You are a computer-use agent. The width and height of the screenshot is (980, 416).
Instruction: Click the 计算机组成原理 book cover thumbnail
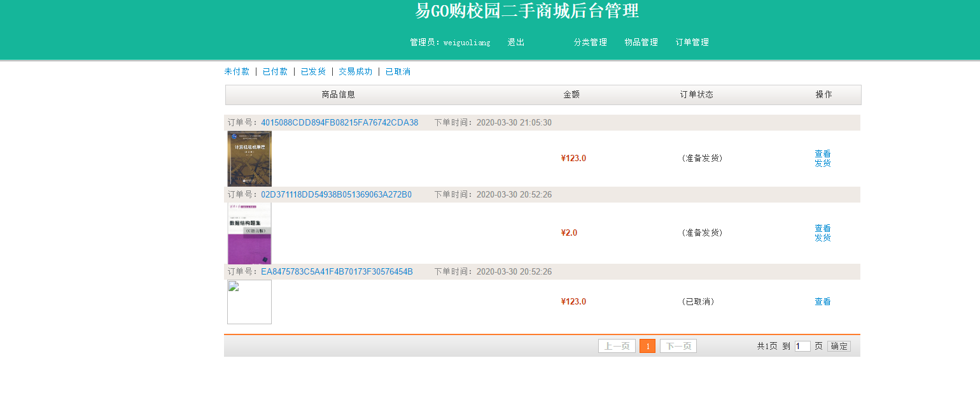[x=249, y=159]
